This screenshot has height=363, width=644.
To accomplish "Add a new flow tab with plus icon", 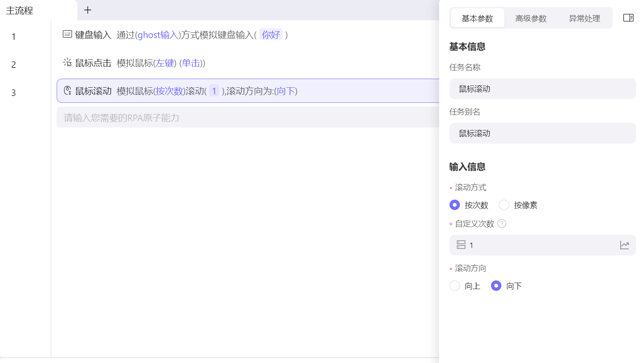I will tap(88, 10).
